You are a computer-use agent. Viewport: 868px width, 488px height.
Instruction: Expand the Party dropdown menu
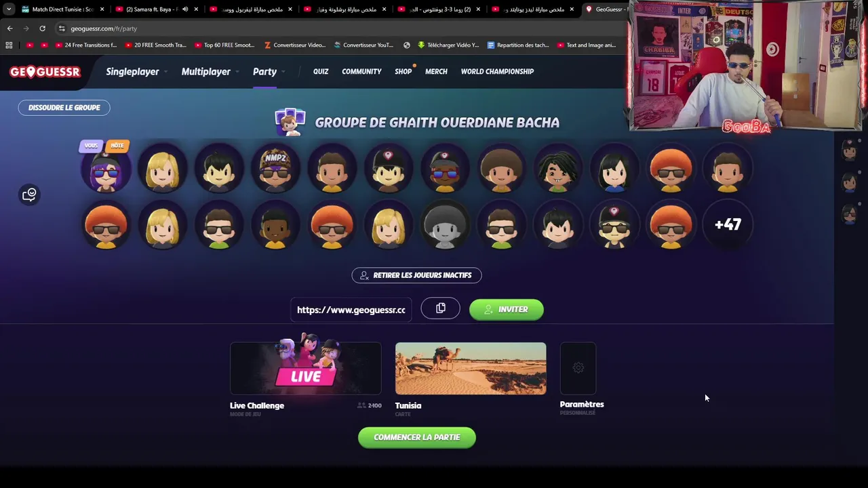coord(269,71)
